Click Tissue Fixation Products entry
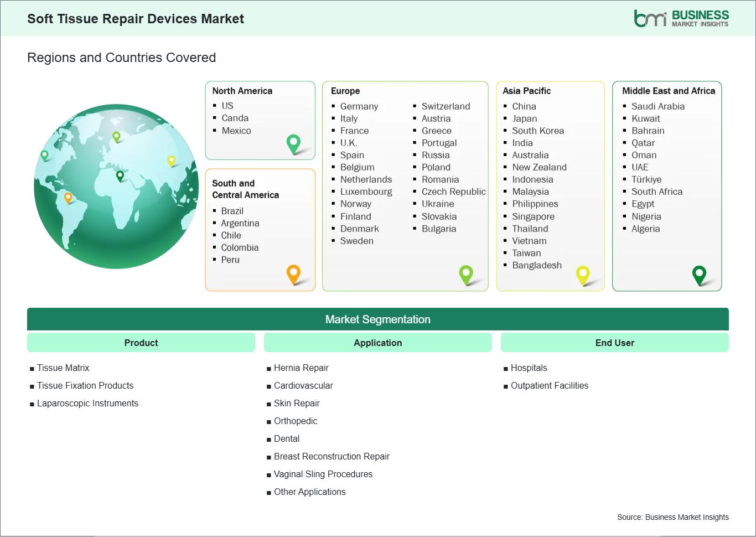The width and height of the screenshot is (756, 537). 85,385
